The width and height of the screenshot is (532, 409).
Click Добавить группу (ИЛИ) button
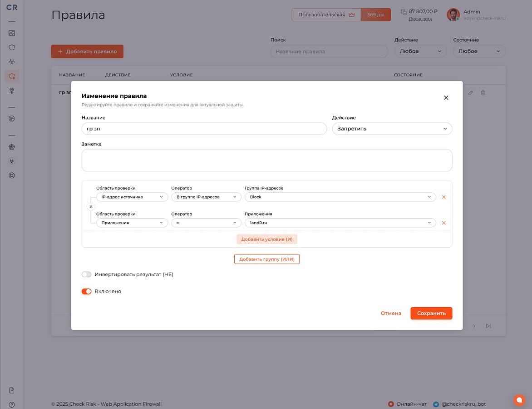[266, 259]
